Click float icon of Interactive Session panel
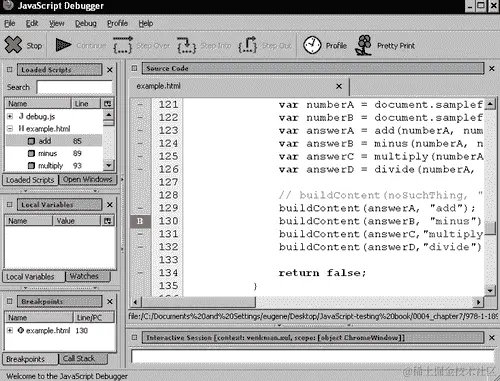Image resolution: width=500 pixels, height=381 pixels. pyautogui.click(x=134, y=337)
